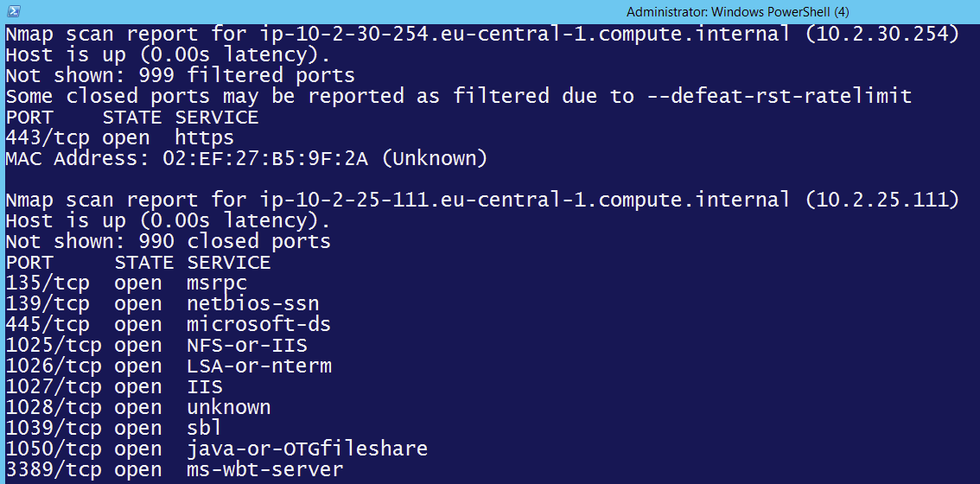Click the IP address (10.2.30.254)

pos(882,34)
